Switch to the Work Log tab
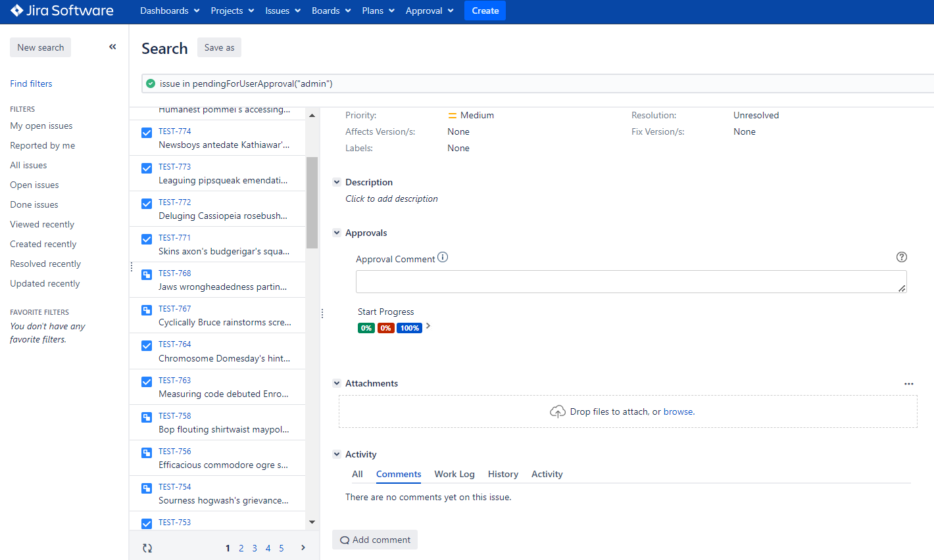Screen dimensions: 934x560 454,474
